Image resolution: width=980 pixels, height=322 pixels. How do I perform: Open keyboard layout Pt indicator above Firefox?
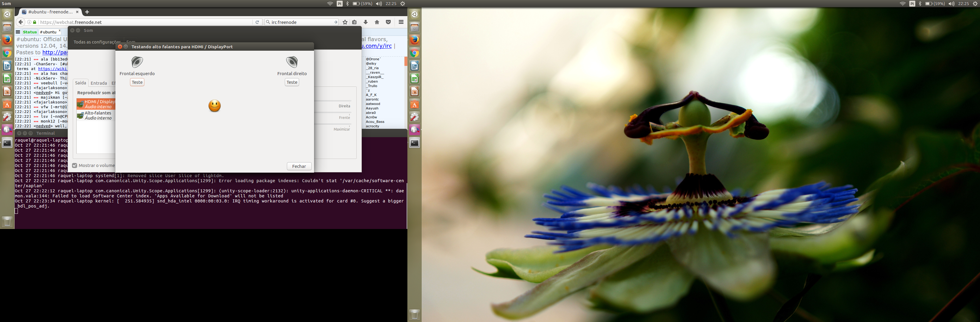point(340,3)
